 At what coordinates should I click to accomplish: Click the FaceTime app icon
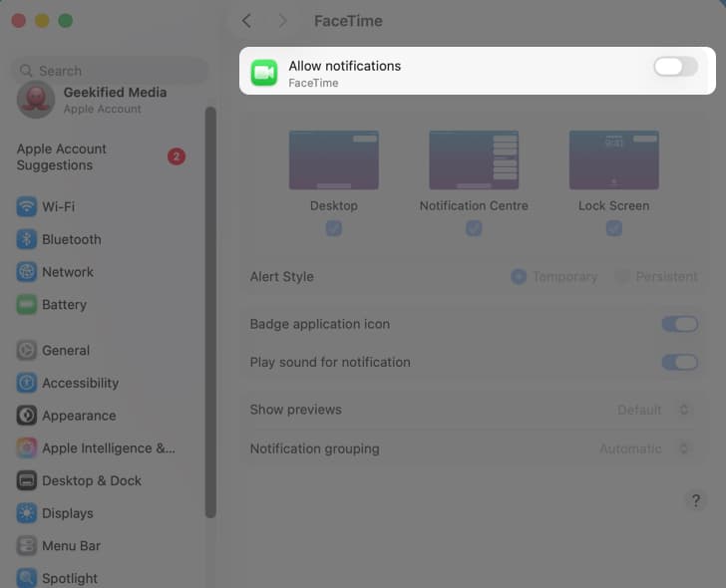(x=264, y=73)
